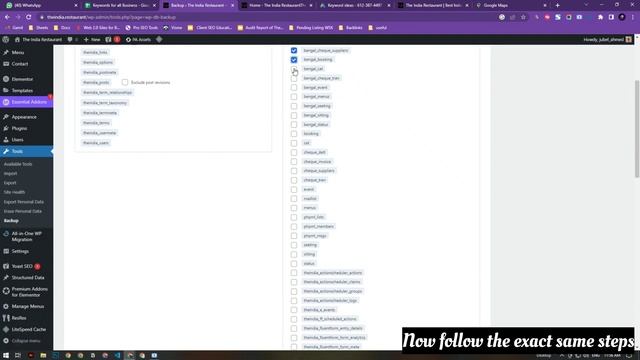Check the bengal_sitting checkbox
640x360 pixels.
(x=294, y=116)
